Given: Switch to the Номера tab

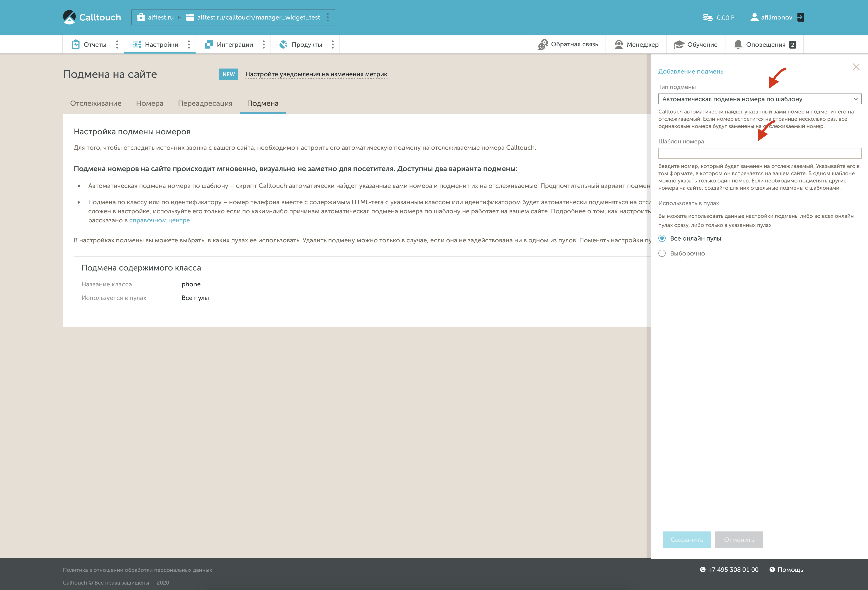Looking at the screenshot, I should point(150,103).
